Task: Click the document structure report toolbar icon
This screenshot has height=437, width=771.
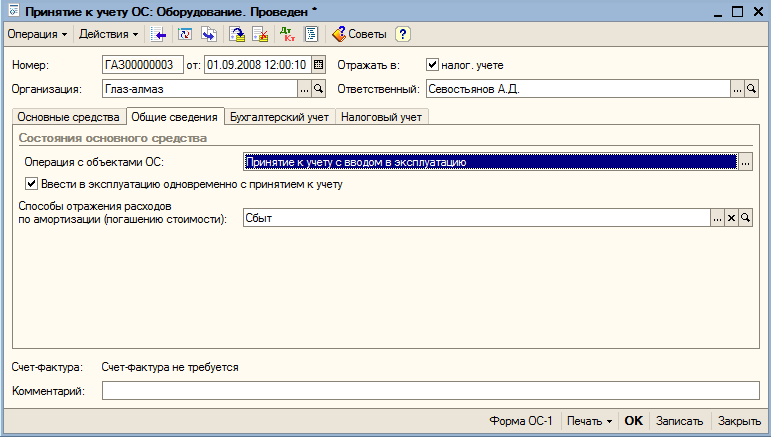Action: click(311, 34)
